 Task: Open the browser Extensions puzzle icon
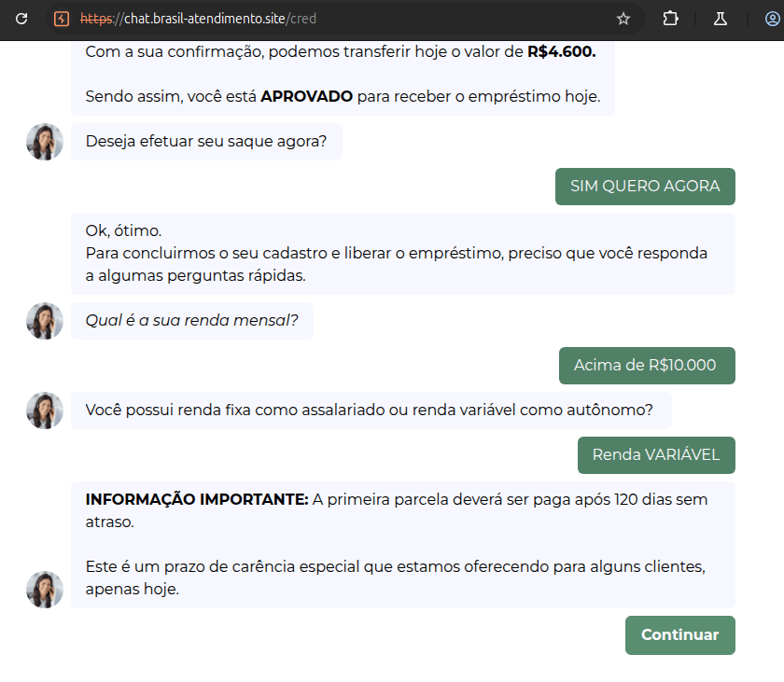pos(670,19)
